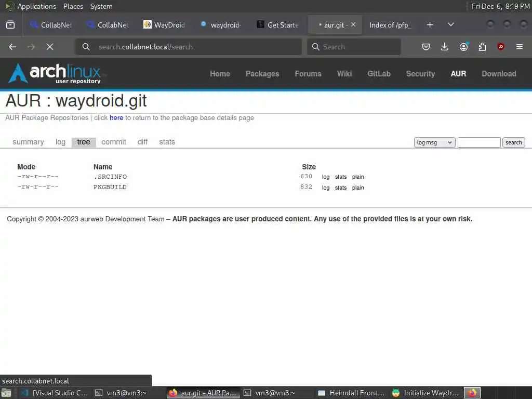The width and height of the screenshot is (532, 399).
Task: Open the Home nav link
Action: click(220, 74)
